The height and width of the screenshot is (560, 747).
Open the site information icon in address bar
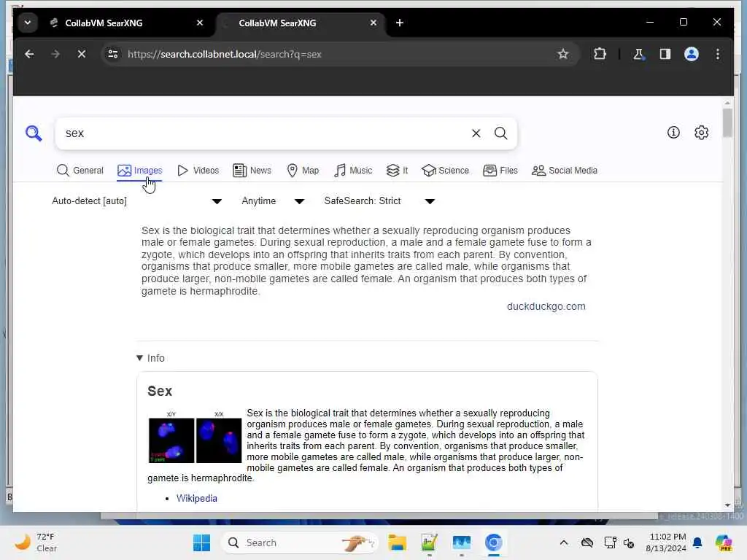tap(113, 54)
